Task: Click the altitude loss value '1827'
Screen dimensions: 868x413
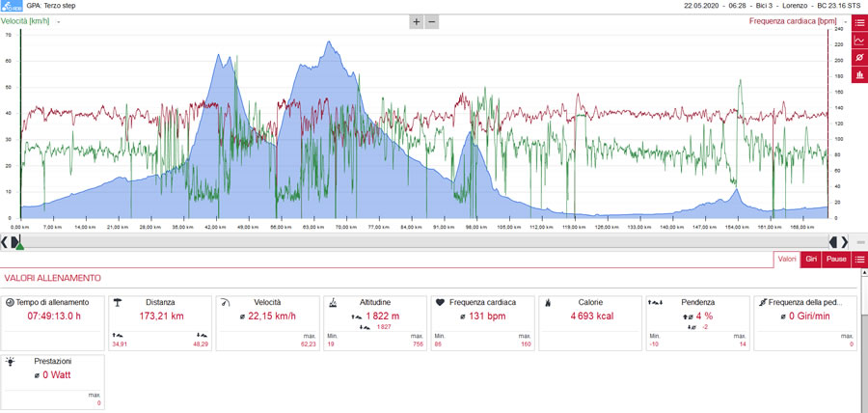Action: pos(384,328)
